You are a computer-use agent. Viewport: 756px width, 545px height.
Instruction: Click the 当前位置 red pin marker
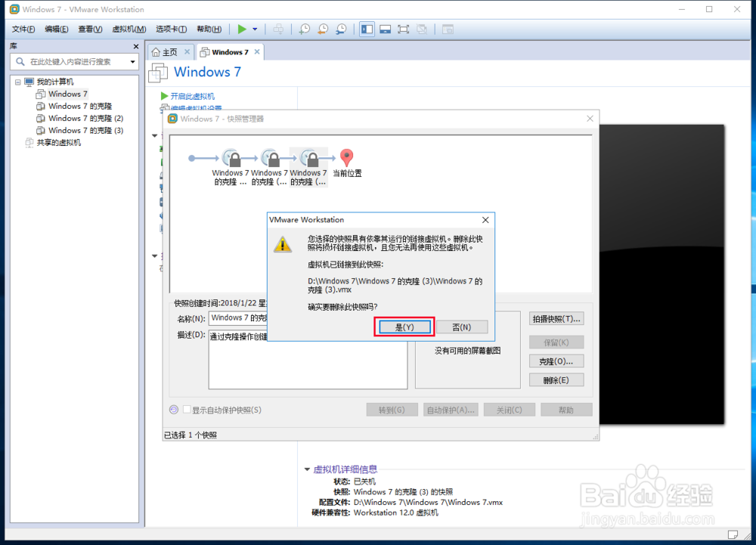pyautogui.click(x=346, y=157)
